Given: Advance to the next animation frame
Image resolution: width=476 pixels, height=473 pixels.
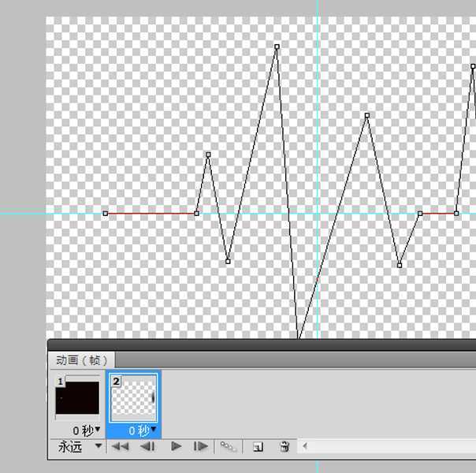Looking at the screenshot, I should 202,446.
